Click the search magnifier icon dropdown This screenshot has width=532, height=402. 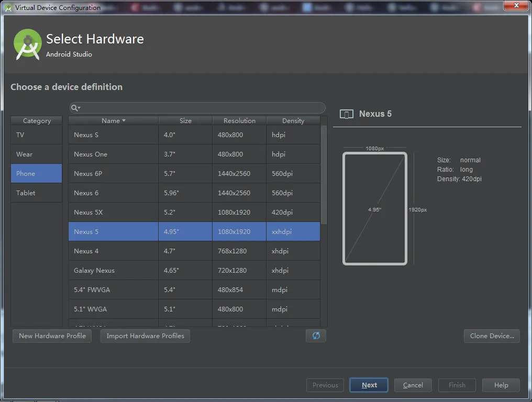pos(75,108)
